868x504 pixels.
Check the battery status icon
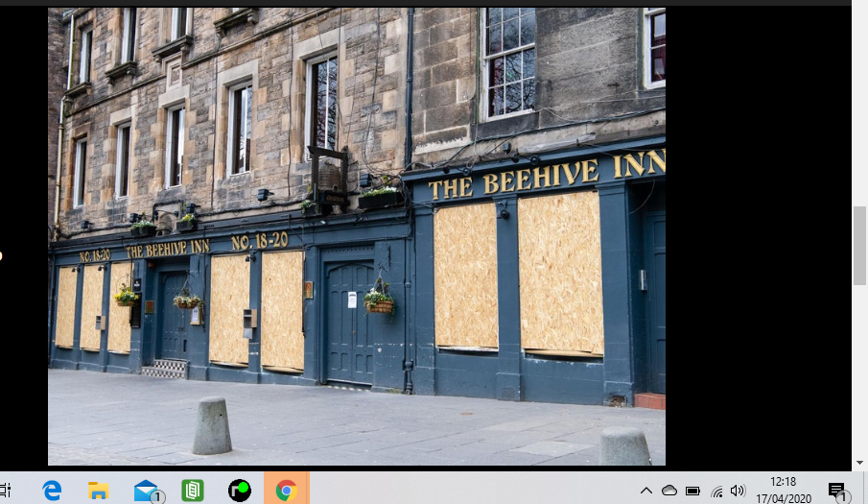[692, 491]
